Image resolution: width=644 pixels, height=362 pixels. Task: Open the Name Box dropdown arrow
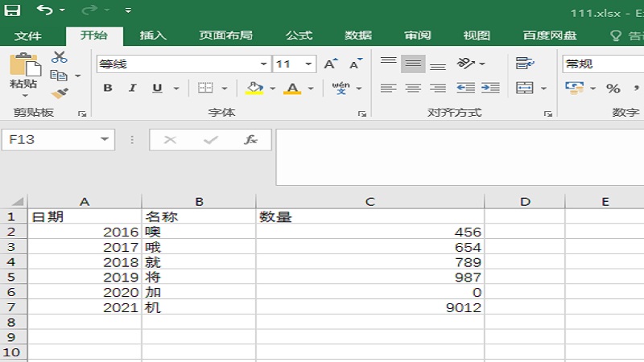[x=105, y=140]
